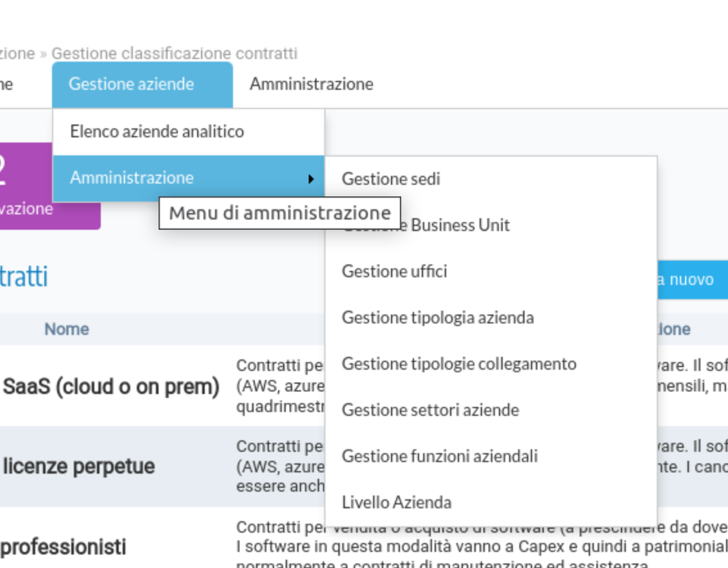Sort the table by the "Nome" column
Screen dimensions: 728x568
click(67, 329)
